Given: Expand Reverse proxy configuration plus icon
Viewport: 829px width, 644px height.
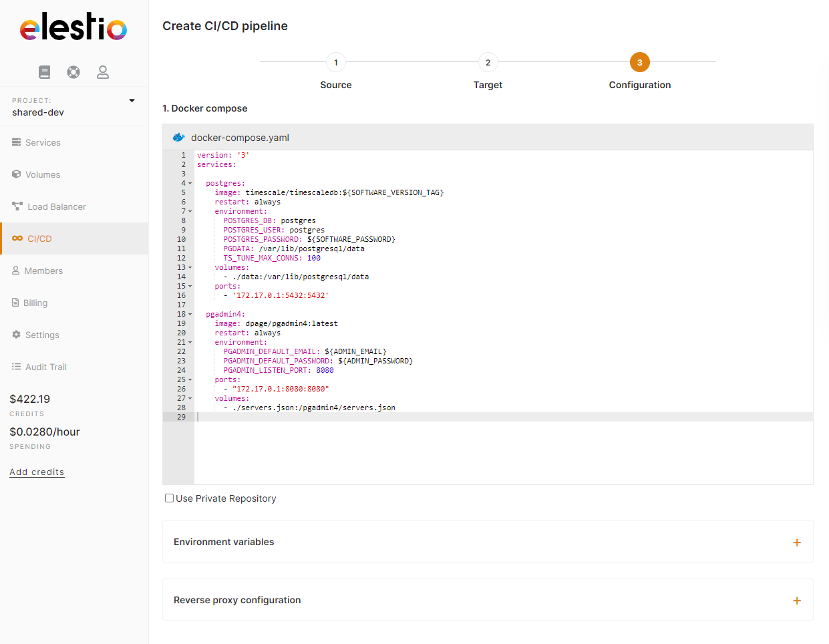Looking at the screenshot, I should tap(796, 601).
